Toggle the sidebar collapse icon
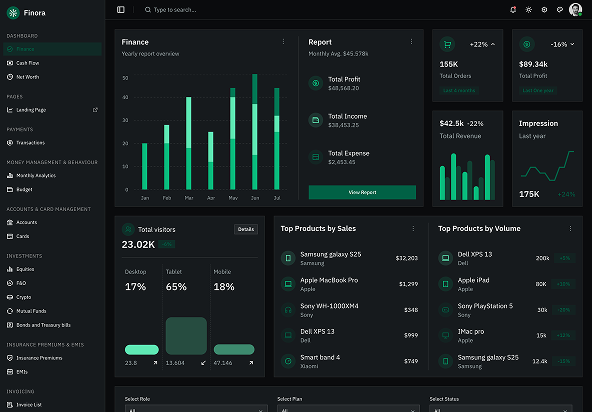The width and height of the screenshot is (592, 412). [x=121, y=9]
